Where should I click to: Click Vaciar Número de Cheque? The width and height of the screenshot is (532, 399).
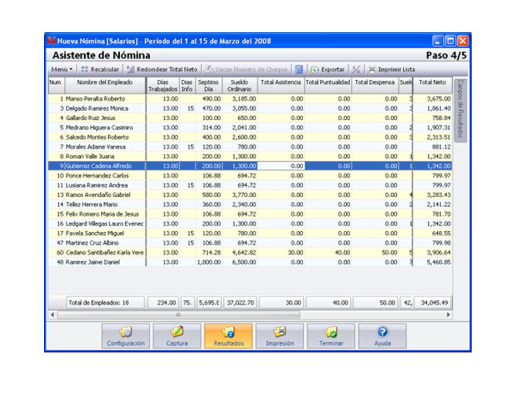pos(247,69)
